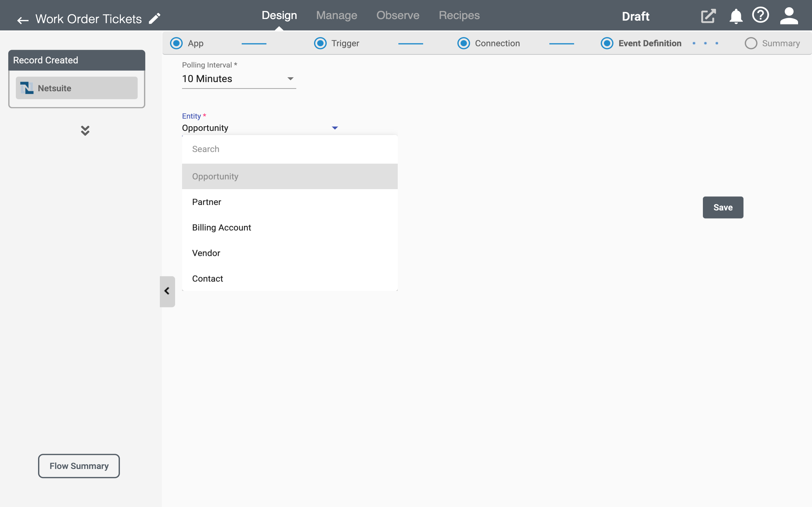Click the Netsuite app icon in sidebar

coord(28,88)
